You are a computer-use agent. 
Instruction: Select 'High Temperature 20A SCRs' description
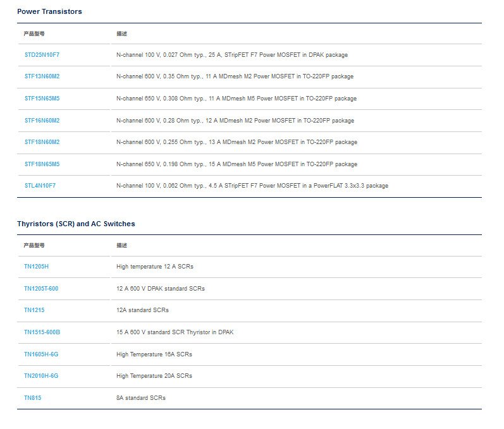click(x=154, y=376)
